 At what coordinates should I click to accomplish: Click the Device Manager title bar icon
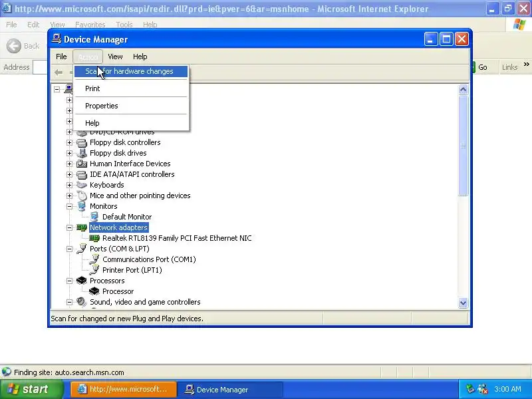57,39
